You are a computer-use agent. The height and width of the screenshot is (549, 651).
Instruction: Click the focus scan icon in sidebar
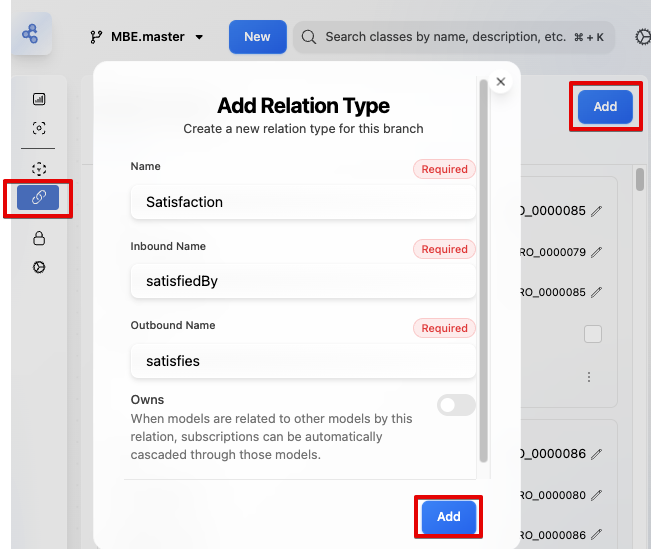[39, 128]
